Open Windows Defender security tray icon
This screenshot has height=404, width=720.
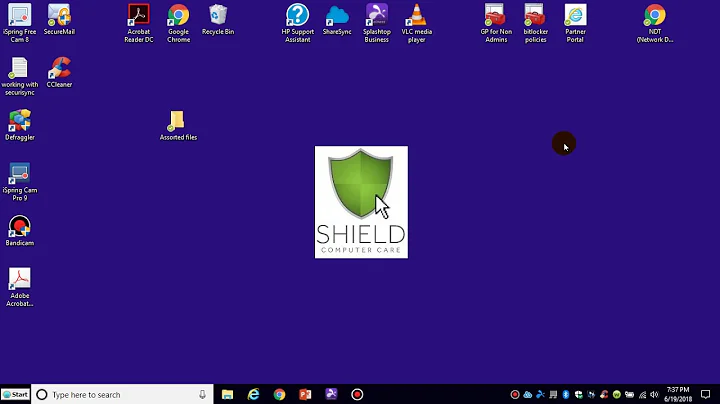tap(579, 394)
